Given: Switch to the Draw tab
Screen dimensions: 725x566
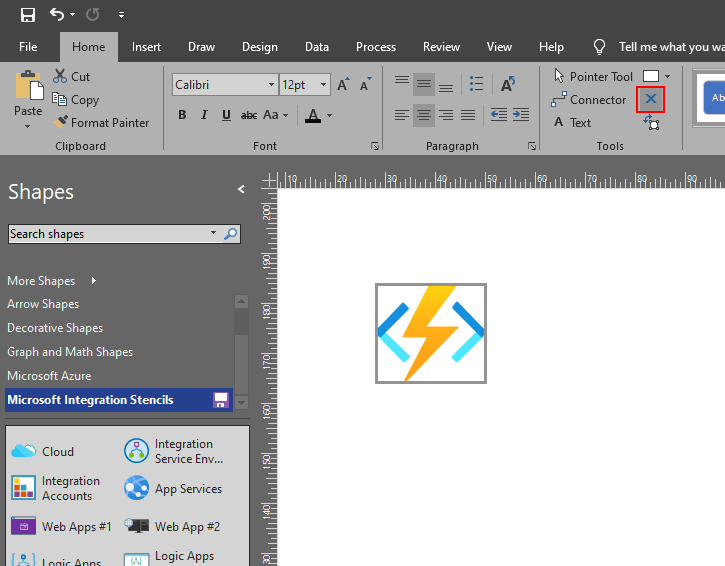Looking at the screenshot, I should click(x=201, y=47).
